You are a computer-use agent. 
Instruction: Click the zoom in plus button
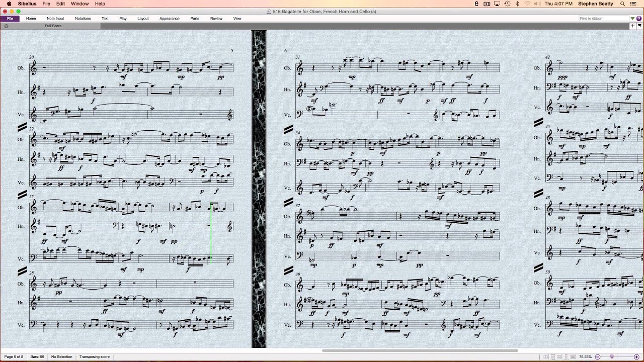coord(636,356)
